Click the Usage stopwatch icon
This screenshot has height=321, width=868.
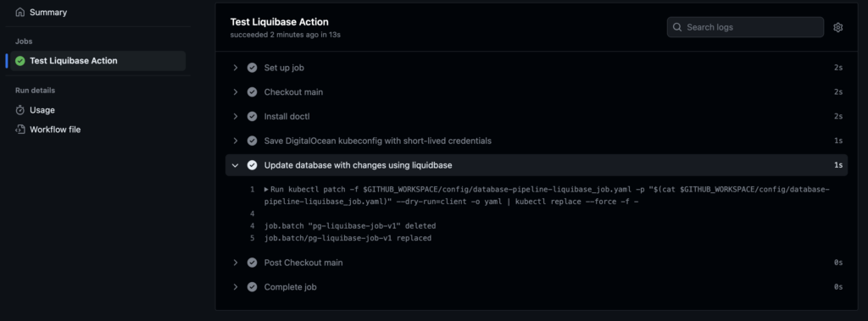20,110
